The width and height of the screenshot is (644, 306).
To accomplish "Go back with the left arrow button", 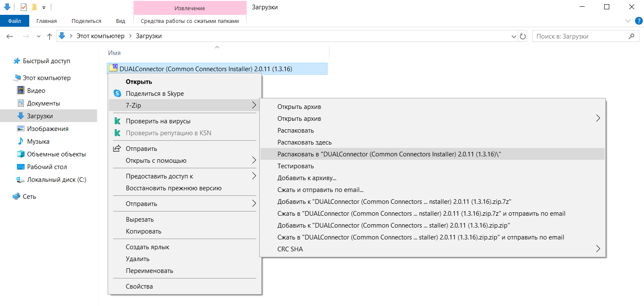I will point(10,36).
